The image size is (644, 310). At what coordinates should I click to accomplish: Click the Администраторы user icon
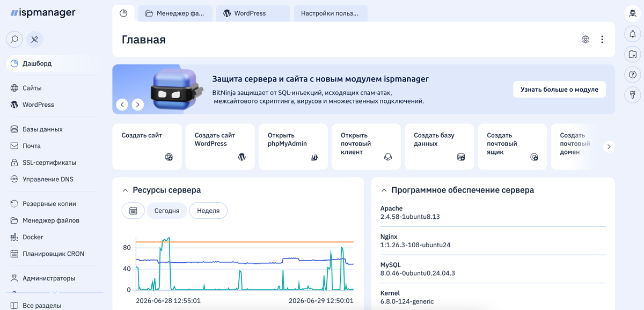click(14, 278)
